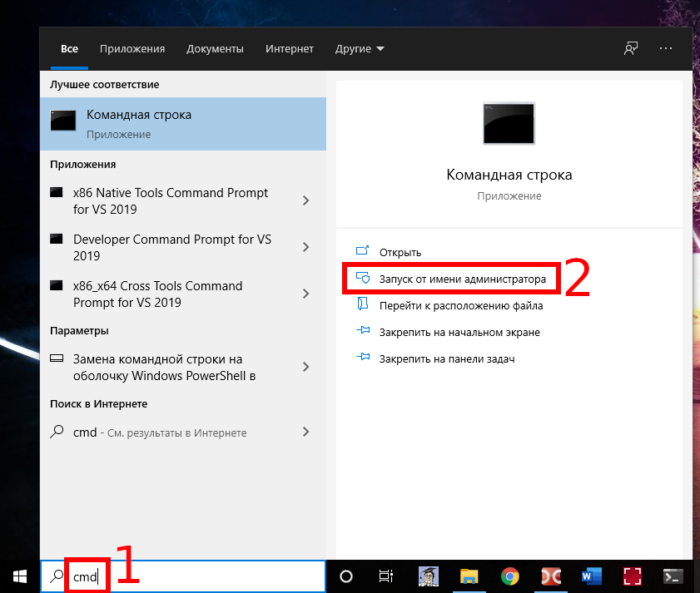Switch to the Документы tab
The width and height of the screenshot is (700, 593).
pyautogui.click(x=215, y=49)
